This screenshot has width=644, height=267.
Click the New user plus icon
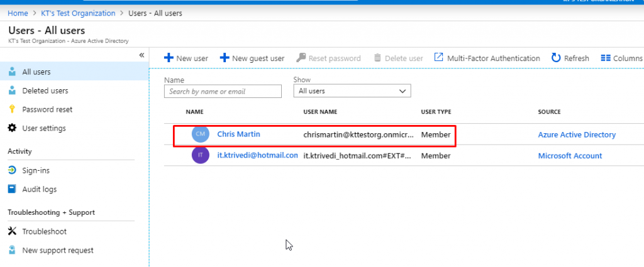pyautogui.click(x=169, y=58)
